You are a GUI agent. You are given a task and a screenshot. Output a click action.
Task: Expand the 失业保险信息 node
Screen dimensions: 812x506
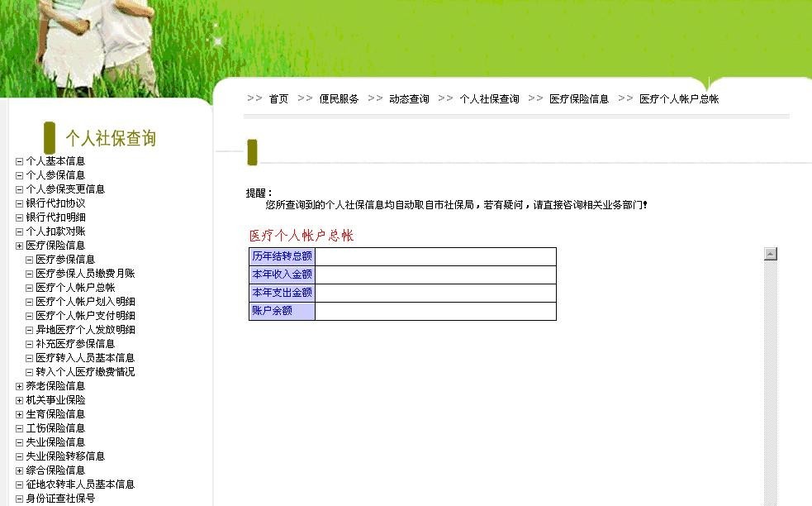[19, 442]
